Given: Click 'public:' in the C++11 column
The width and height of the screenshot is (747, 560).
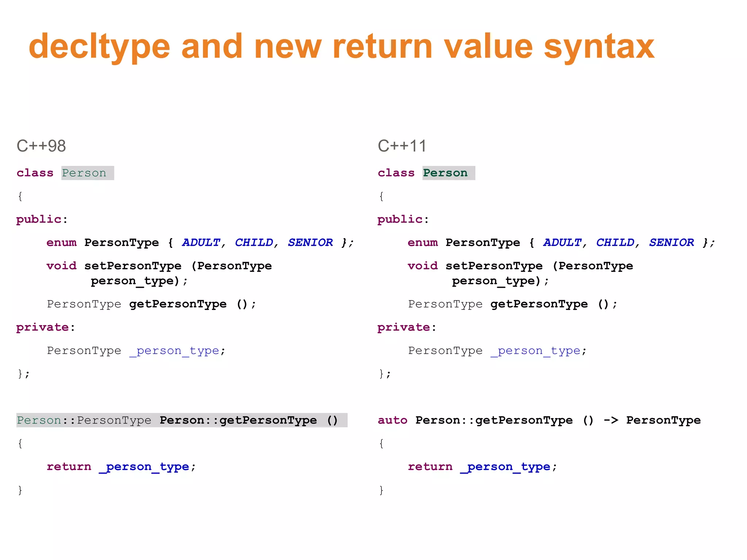Looking at the screenshot, I should click(403, 219).
